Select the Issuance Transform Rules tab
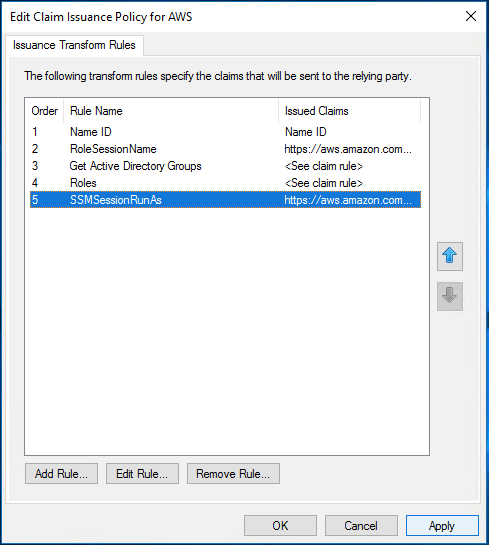This screenshot has width=489, height=545. pos(74,45)
